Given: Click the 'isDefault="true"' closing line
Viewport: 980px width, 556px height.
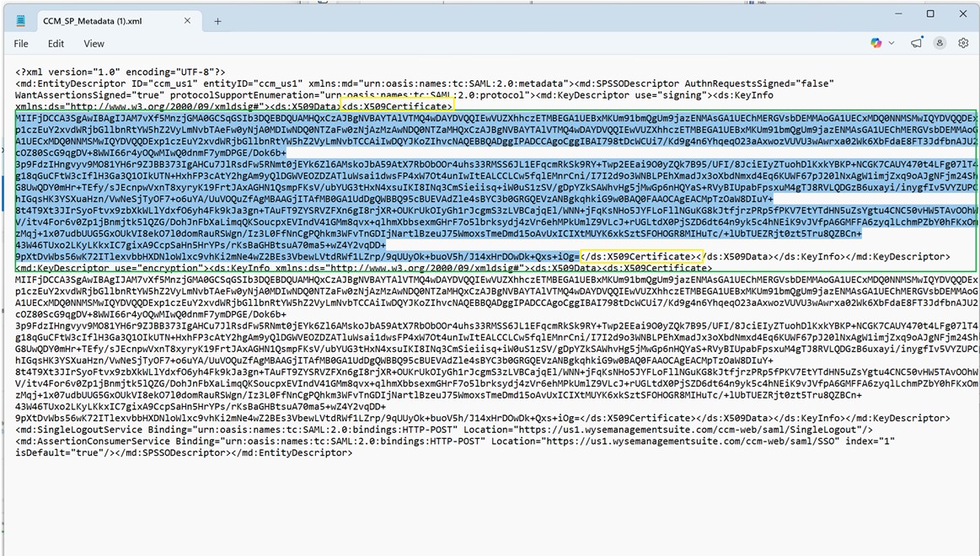Looking at the screenshot, I should pos(184,452).
